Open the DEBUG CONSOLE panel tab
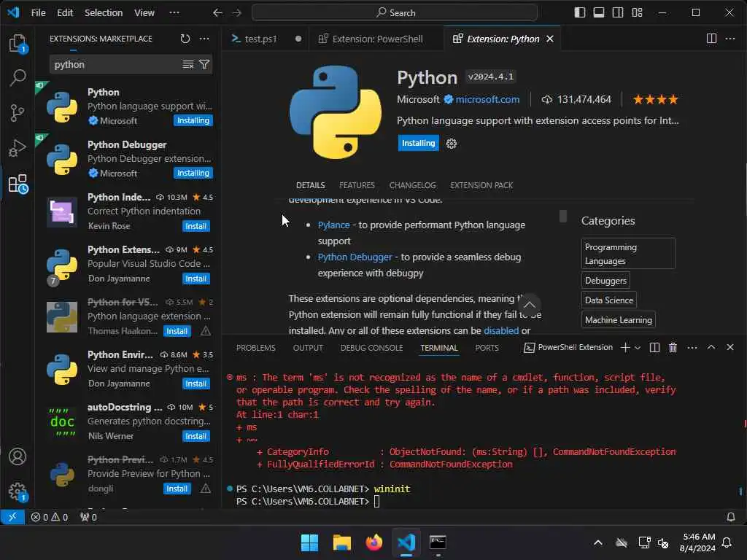The image size is (747, 560). click(371, 348)
